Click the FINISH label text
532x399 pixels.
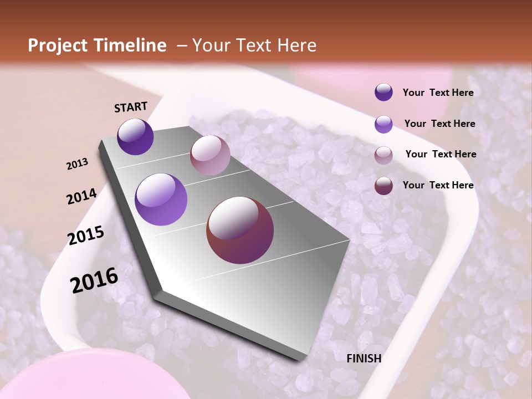pyautogui.click(x=364, y=359)
